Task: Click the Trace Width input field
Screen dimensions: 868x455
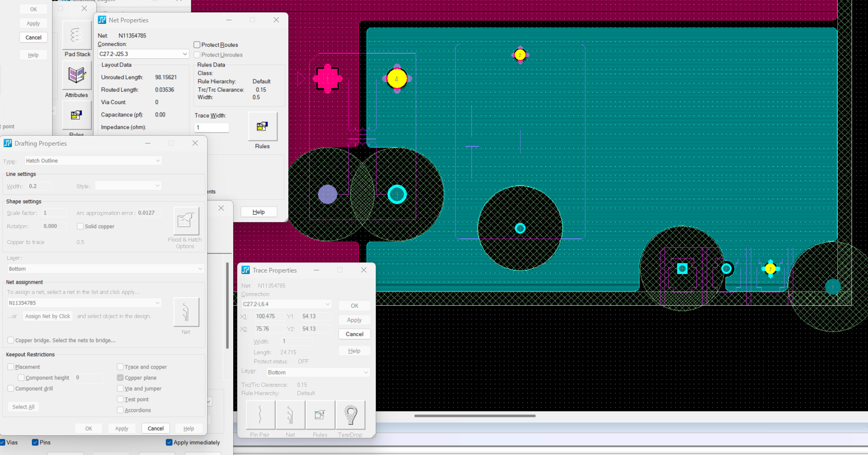Action: coord(212,127)
